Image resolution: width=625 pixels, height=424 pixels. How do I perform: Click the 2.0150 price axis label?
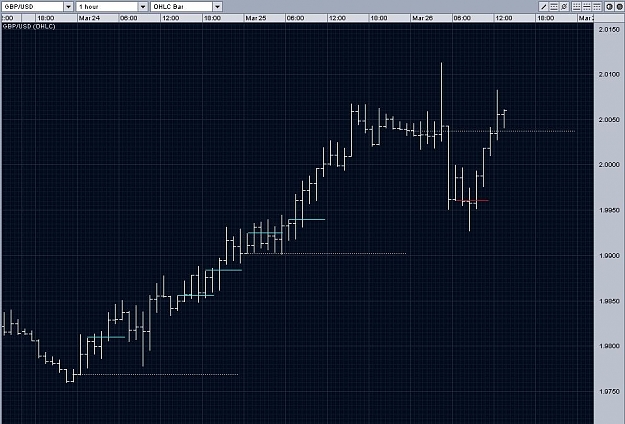[x=609, y=29]
